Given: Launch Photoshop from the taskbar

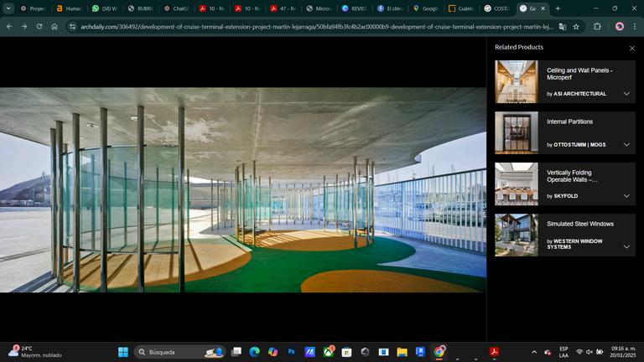Looking at the screenshot, I should [x=292, y=352].
